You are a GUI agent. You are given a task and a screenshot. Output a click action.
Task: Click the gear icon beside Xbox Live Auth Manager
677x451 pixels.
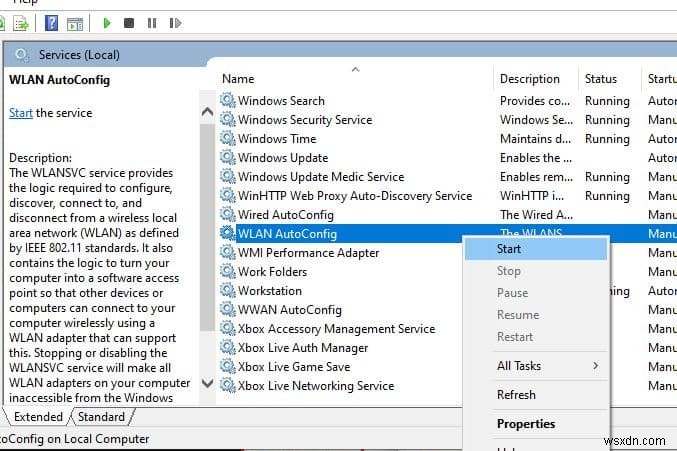click(228, 347)
